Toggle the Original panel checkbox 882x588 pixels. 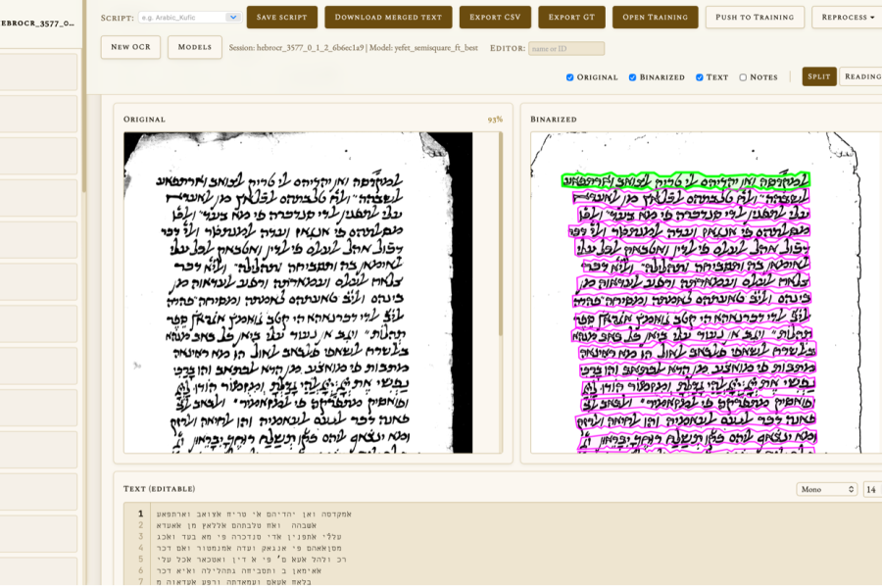click(569, 77)
